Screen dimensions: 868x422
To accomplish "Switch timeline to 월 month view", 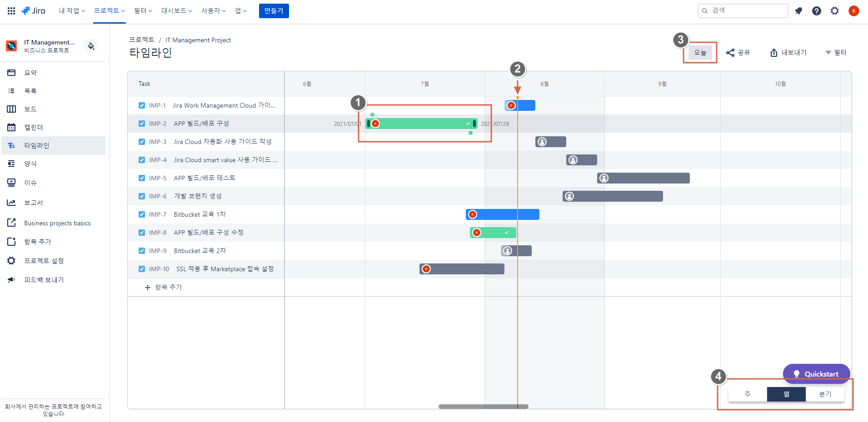I will pyautogui.click(x=786, y=394).
